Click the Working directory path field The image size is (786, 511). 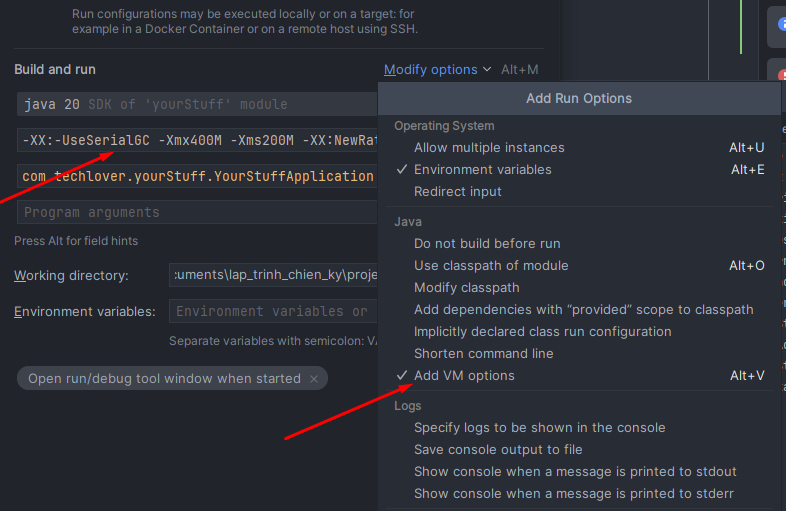coord(273,275)
